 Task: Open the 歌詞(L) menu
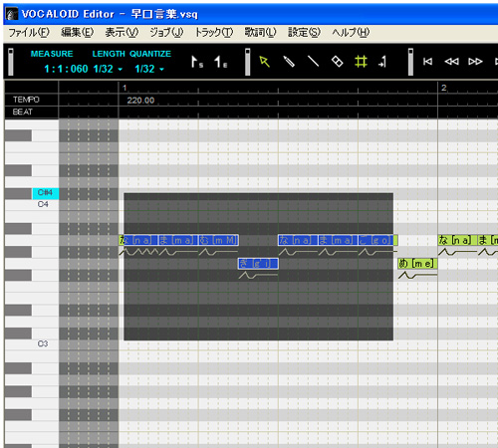[x=260, y=33]
